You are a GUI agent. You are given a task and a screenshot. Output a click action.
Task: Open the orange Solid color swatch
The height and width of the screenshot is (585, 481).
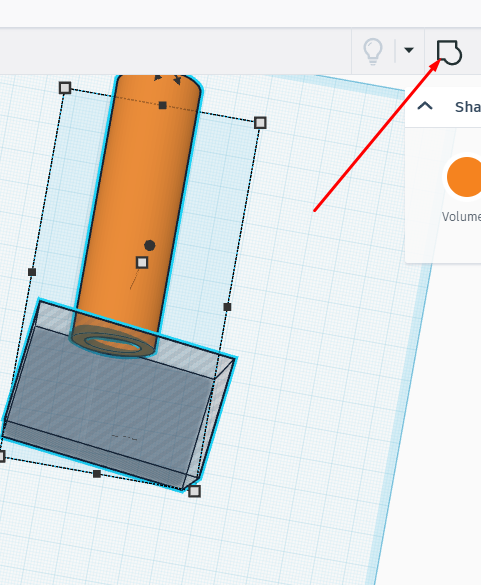pos(464,177)
